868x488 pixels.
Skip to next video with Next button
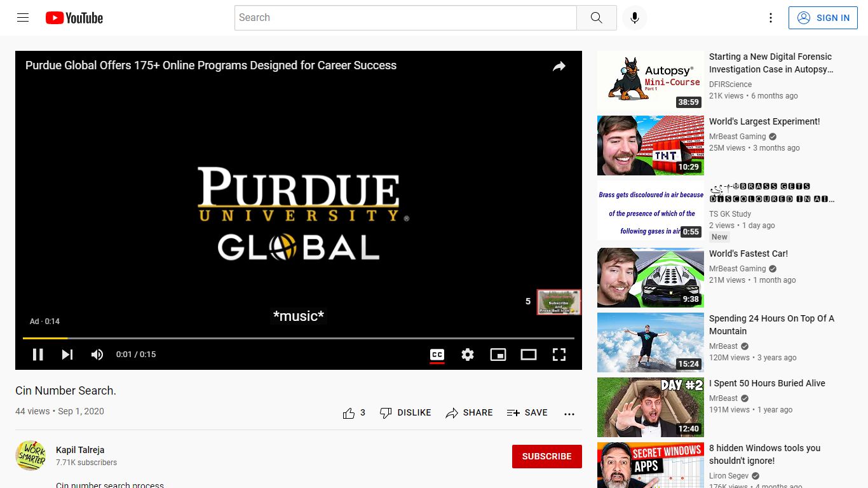click(x=67, y=355)
